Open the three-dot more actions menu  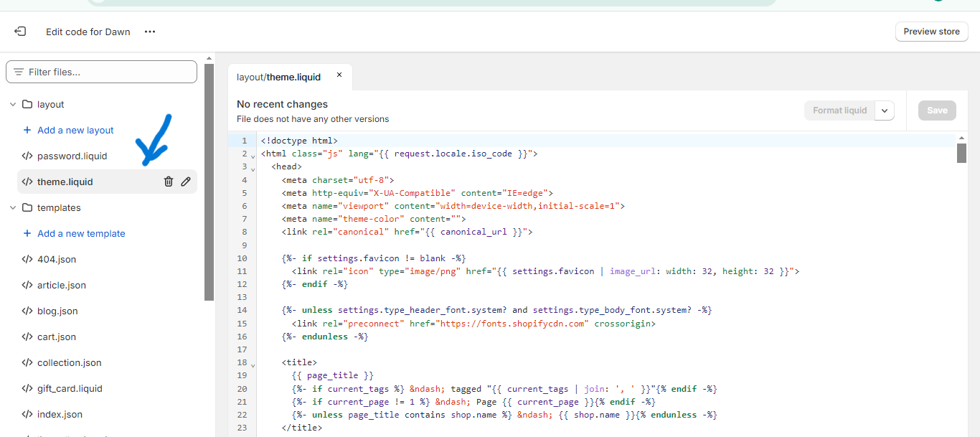[x=150, y=32]
